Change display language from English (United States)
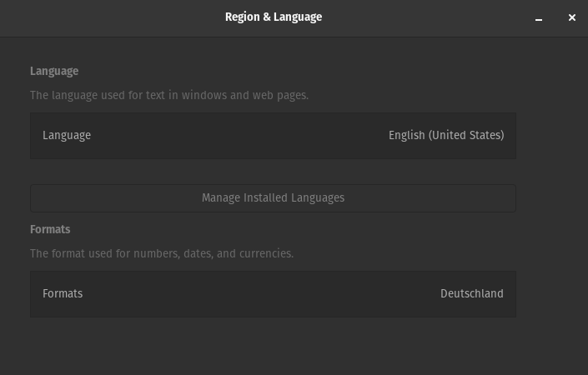588x375 pixels. [x=273, y=136]
